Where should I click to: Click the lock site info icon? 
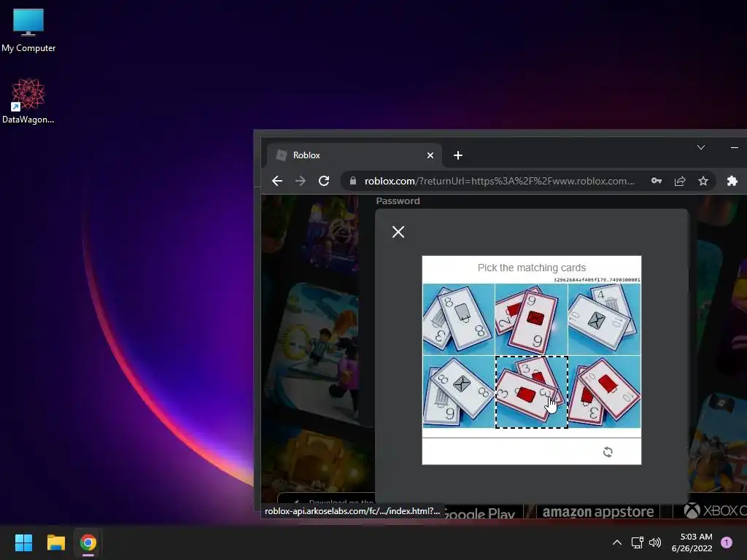point(353,181)
